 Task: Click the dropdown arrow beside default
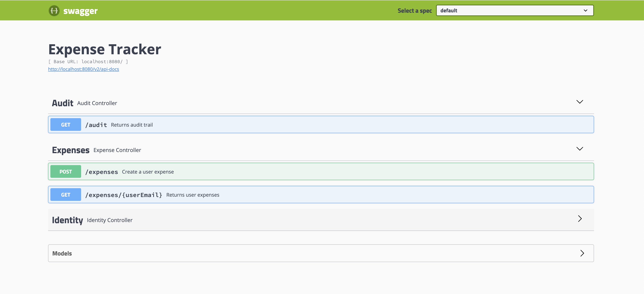(x=585, y=11)
